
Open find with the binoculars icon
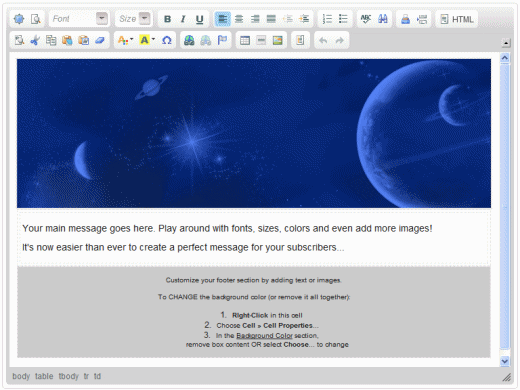pos(383,19)
